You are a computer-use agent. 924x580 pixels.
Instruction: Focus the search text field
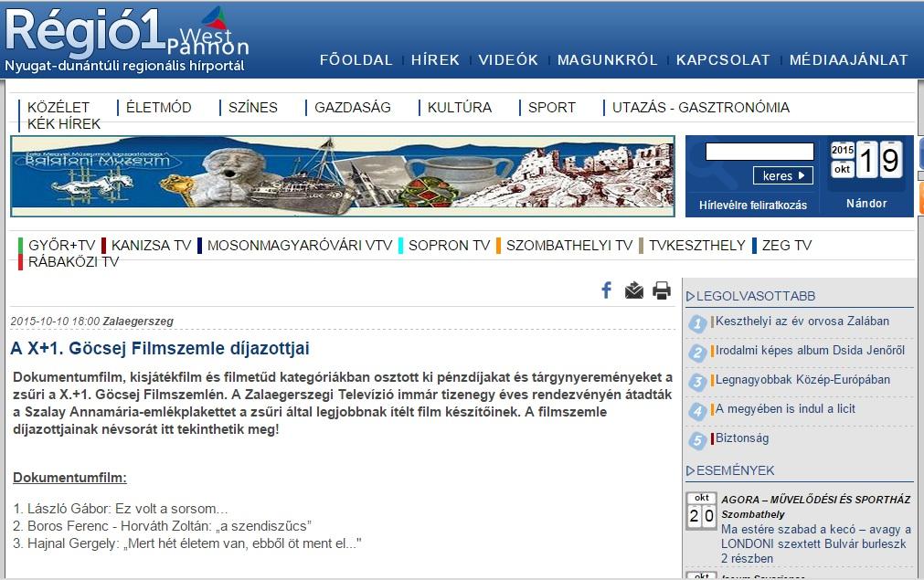coord(759,152)
